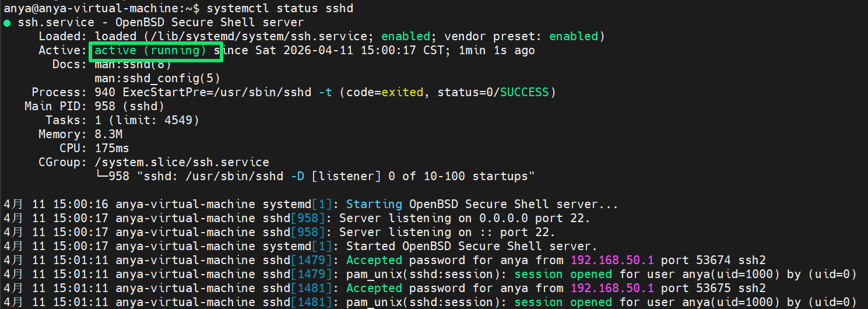Viewport: 868px width, 309px height.
Task: Click the green status dot beside ssh.service
Action: (7, 23)
